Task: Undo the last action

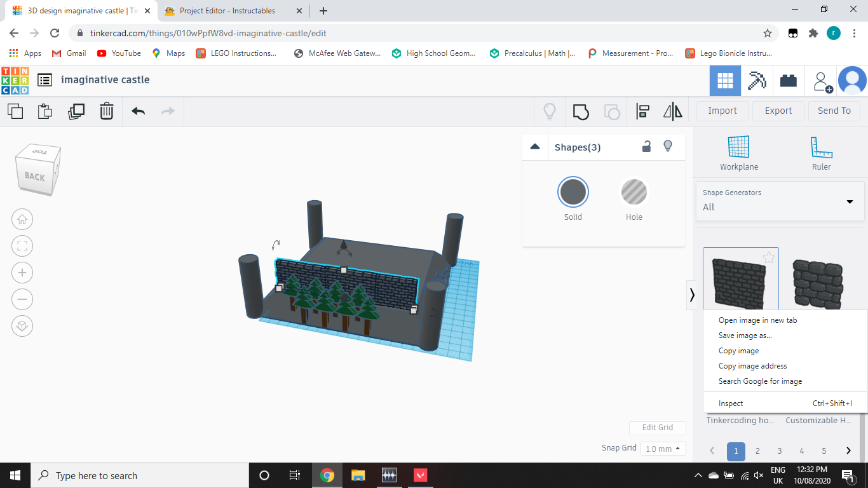Action: coord(139,111)
